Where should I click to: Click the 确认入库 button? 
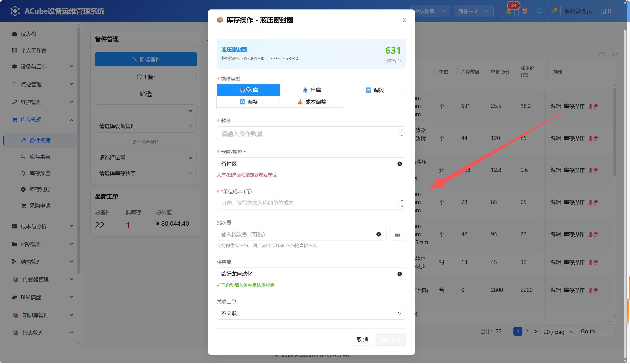(x=391, y=340)
